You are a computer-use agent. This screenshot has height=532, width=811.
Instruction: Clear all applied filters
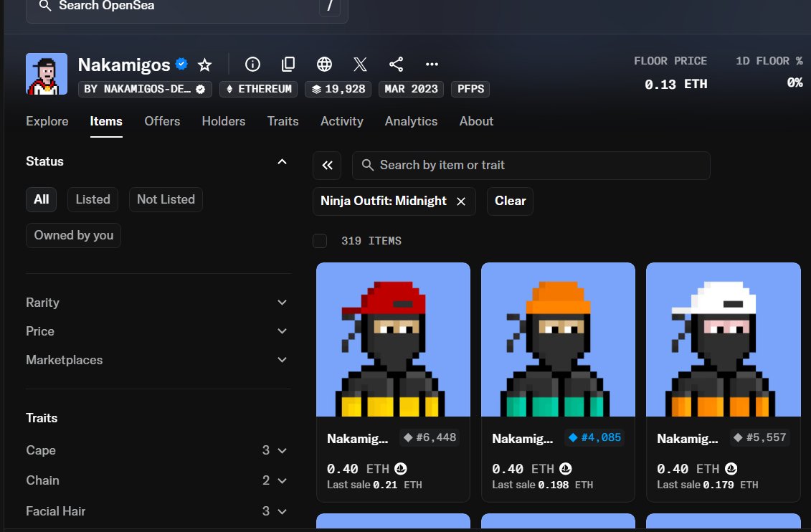point(510,201)
